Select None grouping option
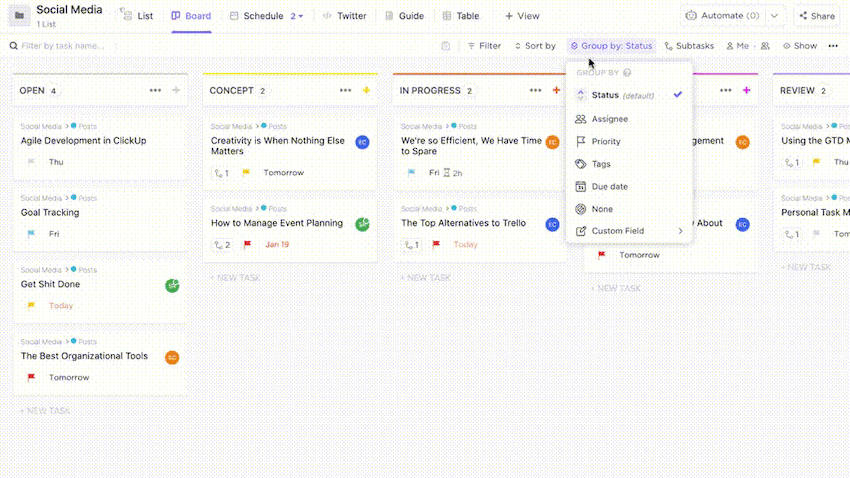 coord(629,209)
